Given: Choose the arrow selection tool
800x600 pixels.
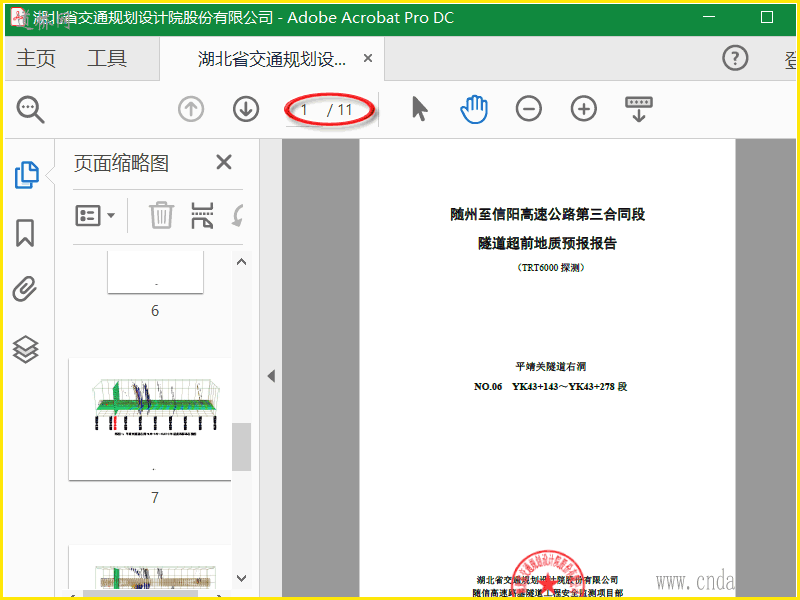Looking at the screenshot, I should tap(419, 109).
